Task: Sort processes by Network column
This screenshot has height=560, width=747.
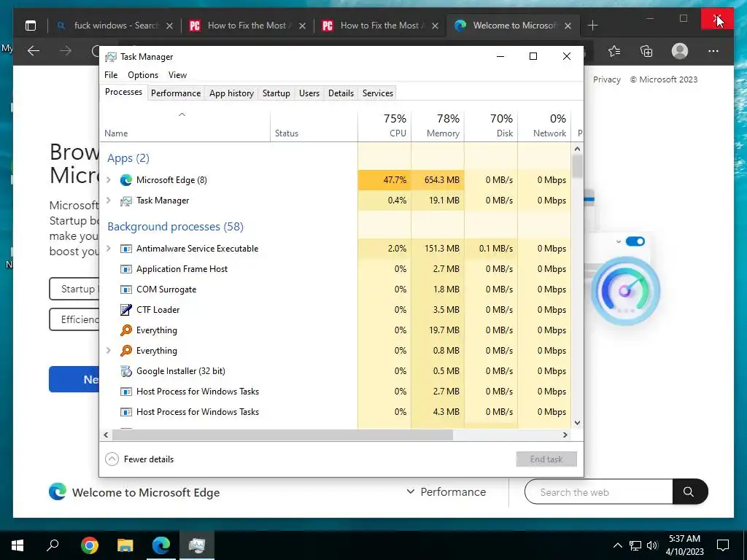Action: [544, 125]
